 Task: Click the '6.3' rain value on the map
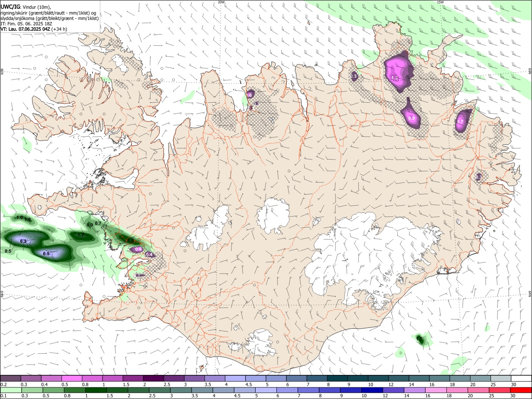tap(23, 241)
